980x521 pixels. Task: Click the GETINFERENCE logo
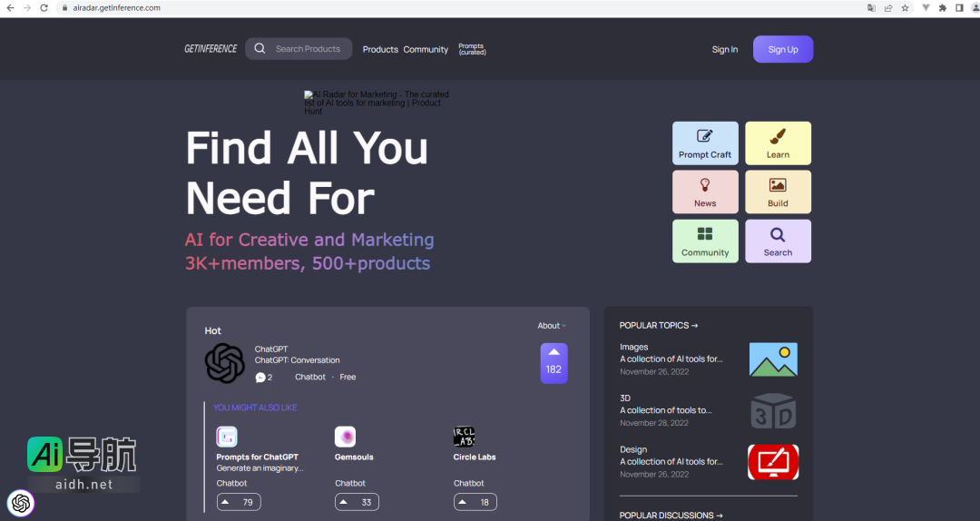pyautogui.click(x=211, y=49)
